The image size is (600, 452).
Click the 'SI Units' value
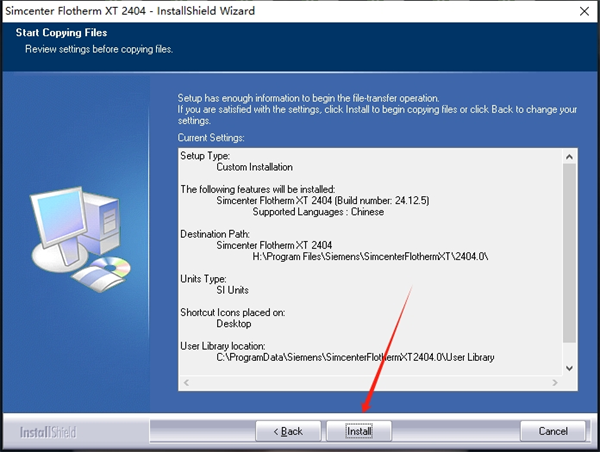coord(232,290)
